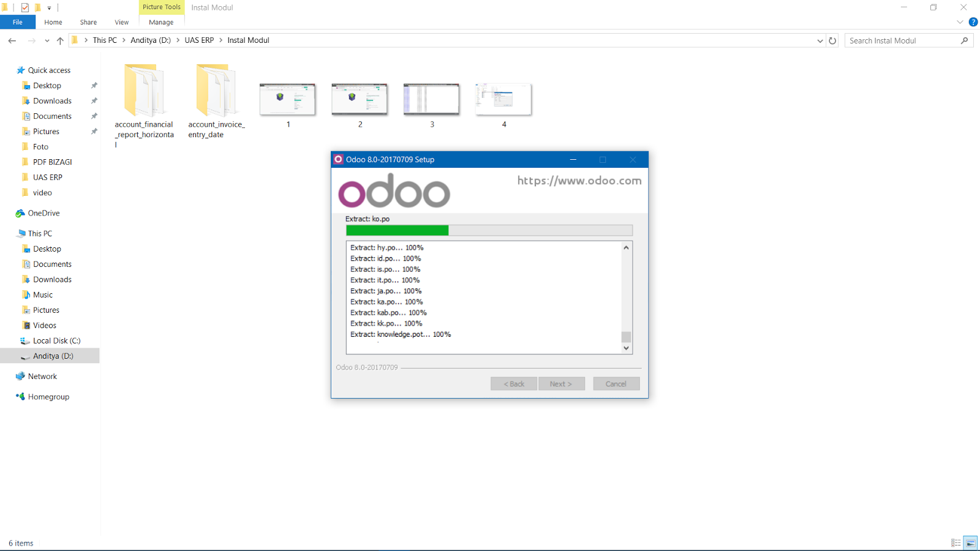Expand the Anditya (D:) breadcrumb chevron
The image size is (980, 551).
click(x=178, y=40)
